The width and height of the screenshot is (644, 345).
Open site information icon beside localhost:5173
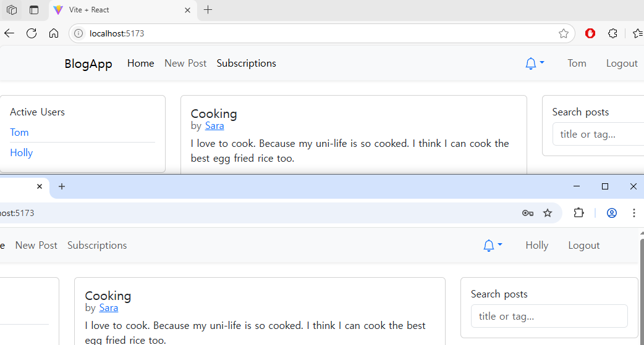click(x=78, y=33)
